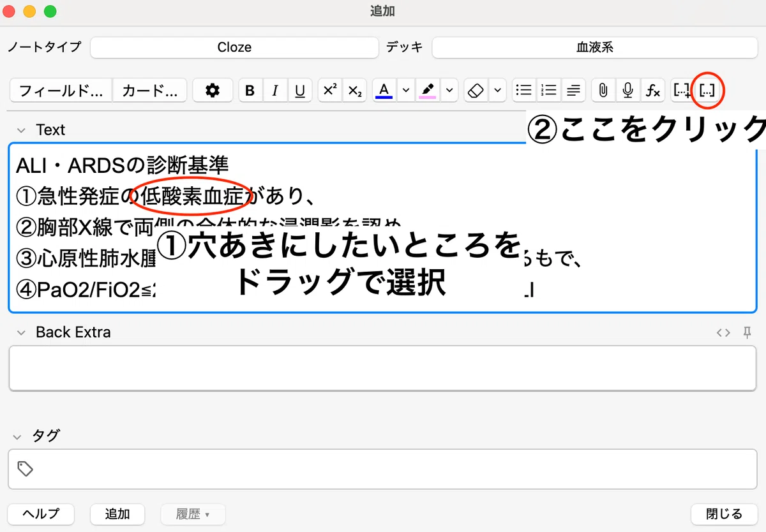Click the ノートタイプ label
Viewport: 766px width, 532px height.
coord(44,47)
